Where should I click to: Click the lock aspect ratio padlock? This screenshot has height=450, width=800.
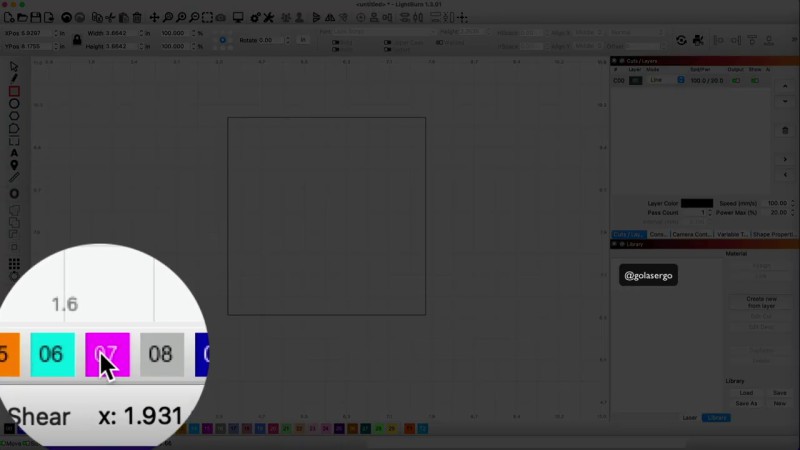click(78, 39)
